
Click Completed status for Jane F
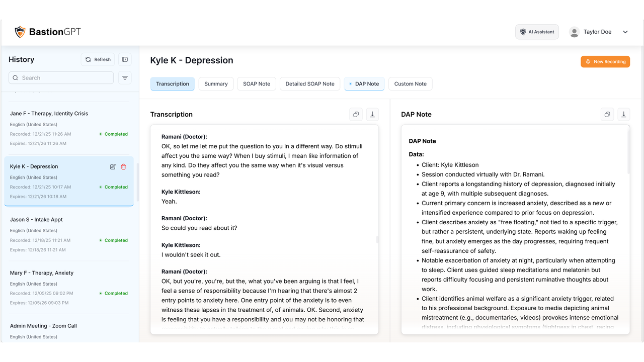click(113, 134)
